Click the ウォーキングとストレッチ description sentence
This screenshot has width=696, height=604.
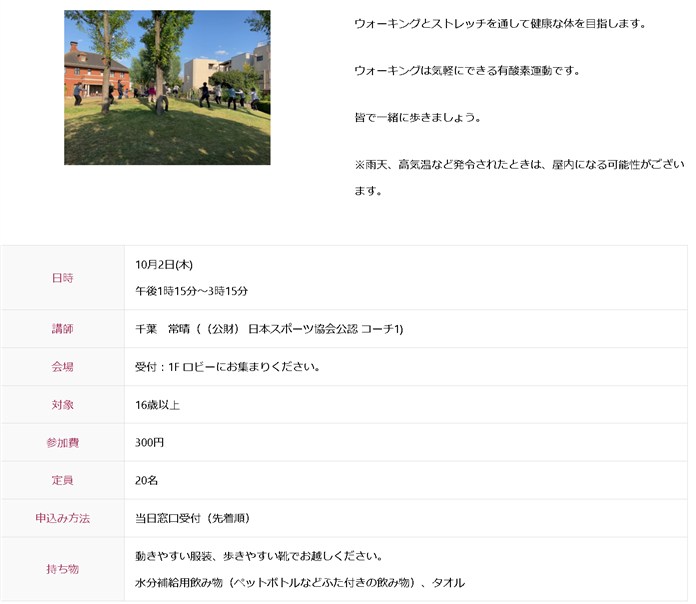[x=500, y=23]
